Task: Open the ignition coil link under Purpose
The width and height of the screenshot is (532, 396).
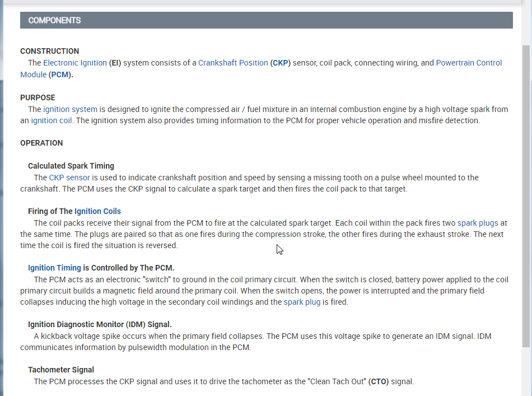Action: [x=52, y=120]
